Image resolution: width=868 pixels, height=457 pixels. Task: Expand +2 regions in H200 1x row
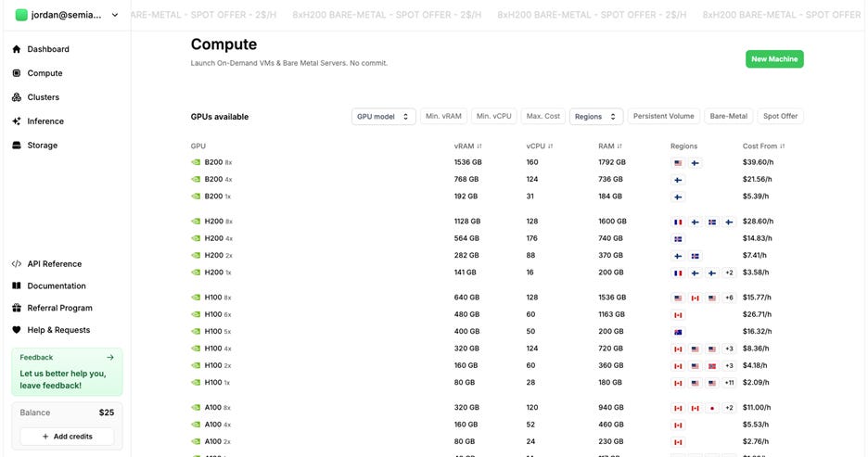point(729,273)
